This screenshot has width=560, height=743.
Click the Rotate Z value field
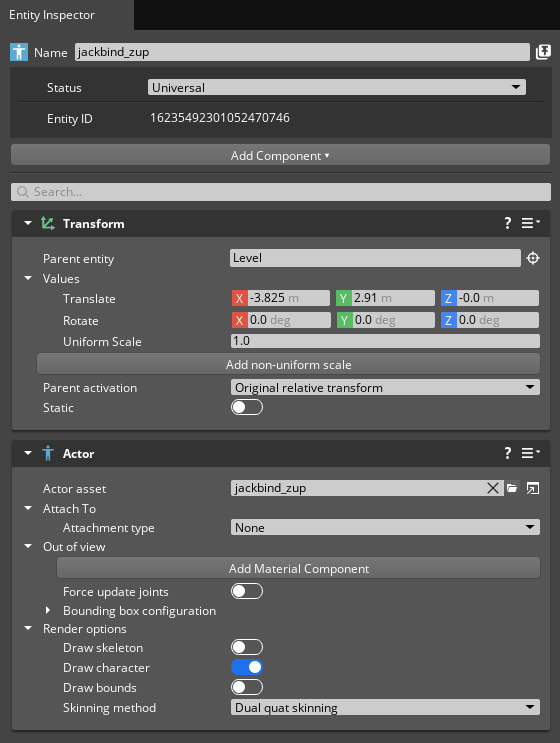coord(497,320)
